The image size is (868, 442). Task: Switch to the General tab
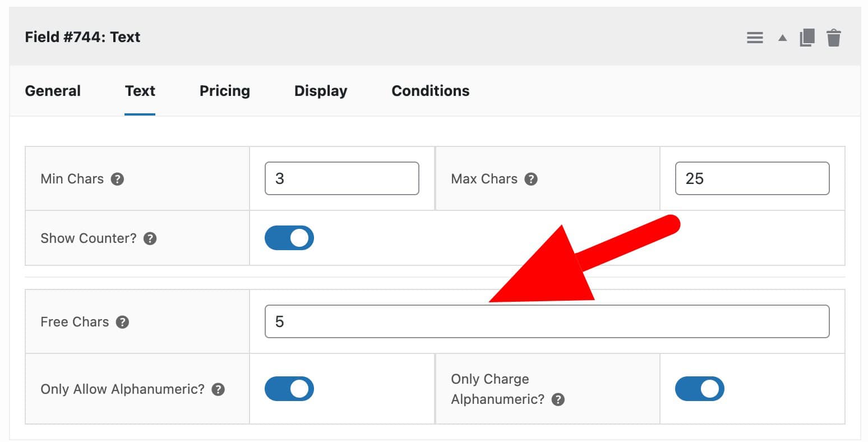(52, 90)
